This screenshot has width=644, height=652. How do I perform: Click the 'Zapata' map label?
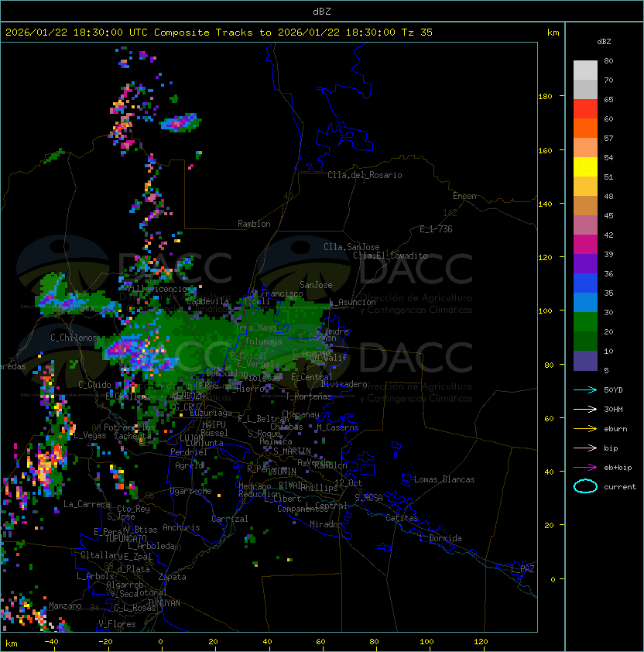(x=172, y=577)
